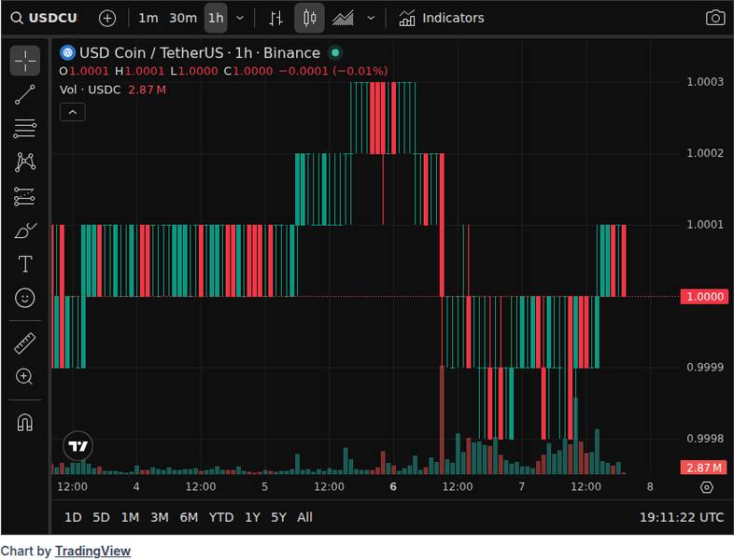The width and height of the screenshot is (734, 560).
Task: Click the 2.87 M volume axis label
Action: click(x=704, y=468)
